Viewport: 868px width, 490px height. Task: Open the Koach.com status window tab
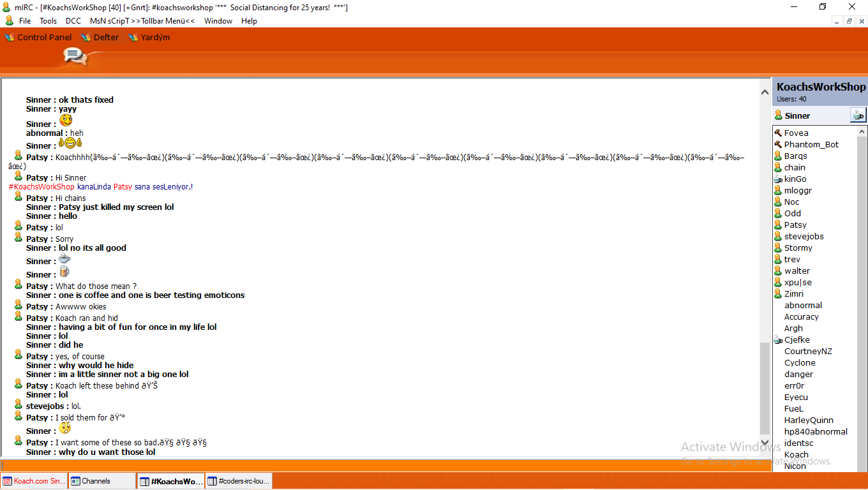coord(34,481)
